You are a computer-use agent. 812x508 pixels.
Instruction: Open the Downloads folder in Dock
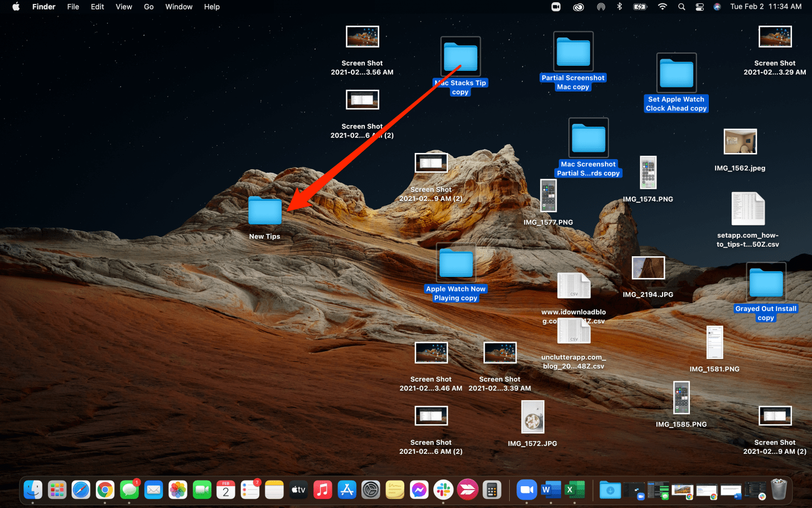tap(610, 490)
